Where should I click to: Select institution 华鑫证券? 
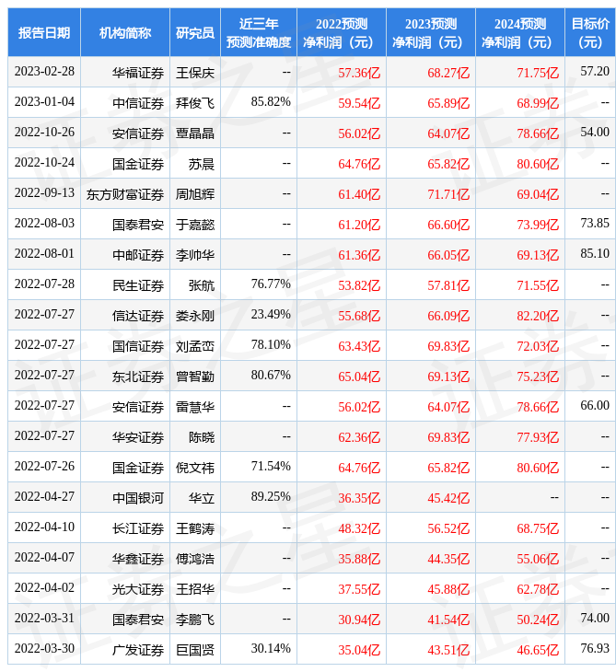[138, 560]
